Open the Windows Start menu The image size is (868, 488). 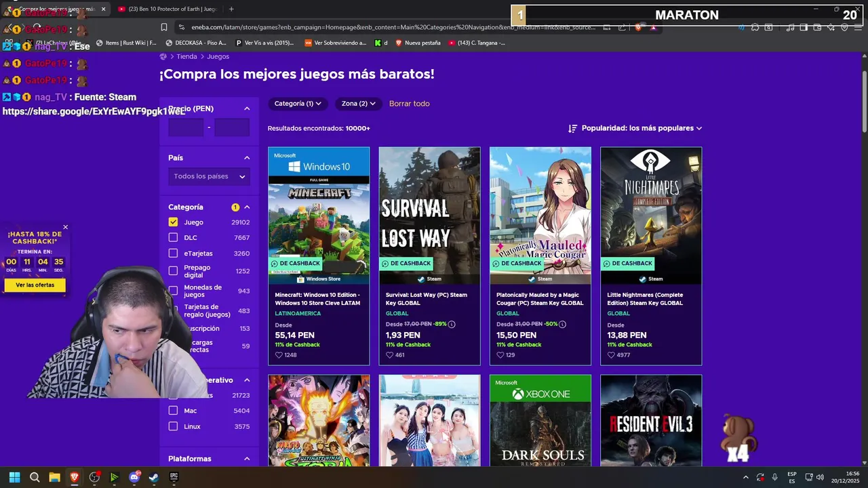tap(14, 477)
